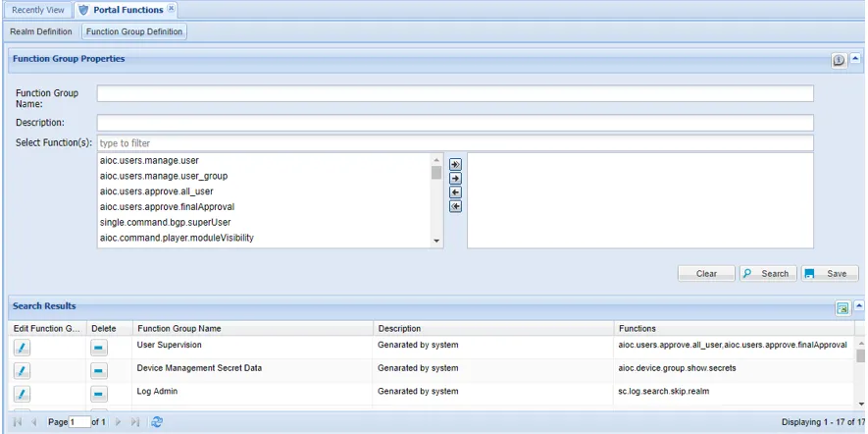The width and height of the screenshot is (868, 434).
Task: Click the search results grid scrollbar thumb
Action: click(x=861, y=355)
